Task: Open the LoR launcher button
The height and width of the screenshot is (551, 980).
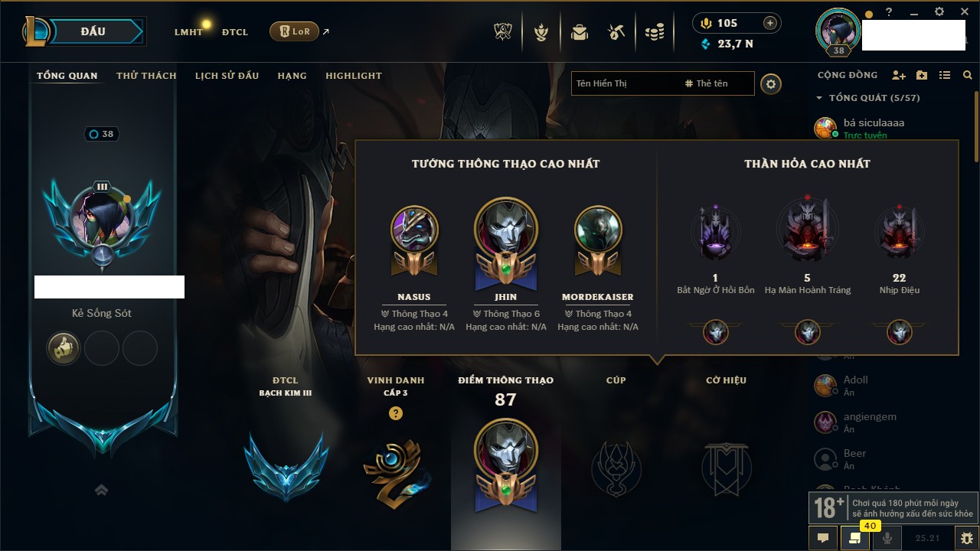Action: tap(294, 31)
